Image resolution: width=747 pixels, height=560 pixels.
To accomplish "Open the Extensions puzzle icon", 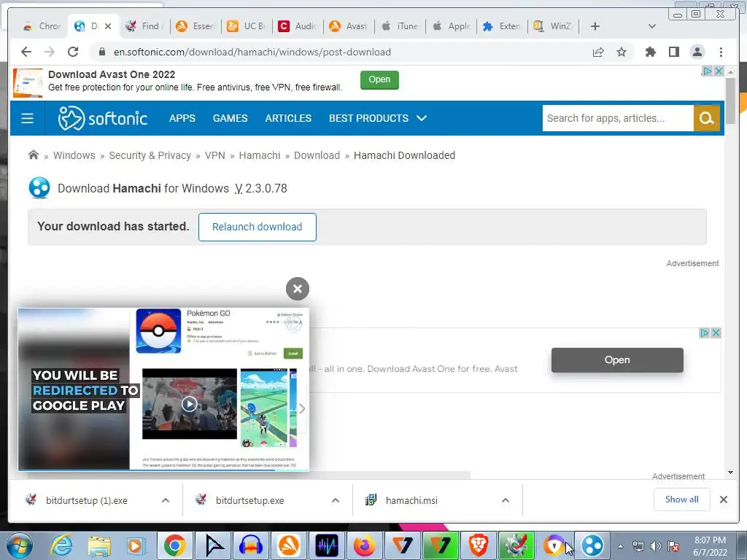I will [x=650, y=52].
